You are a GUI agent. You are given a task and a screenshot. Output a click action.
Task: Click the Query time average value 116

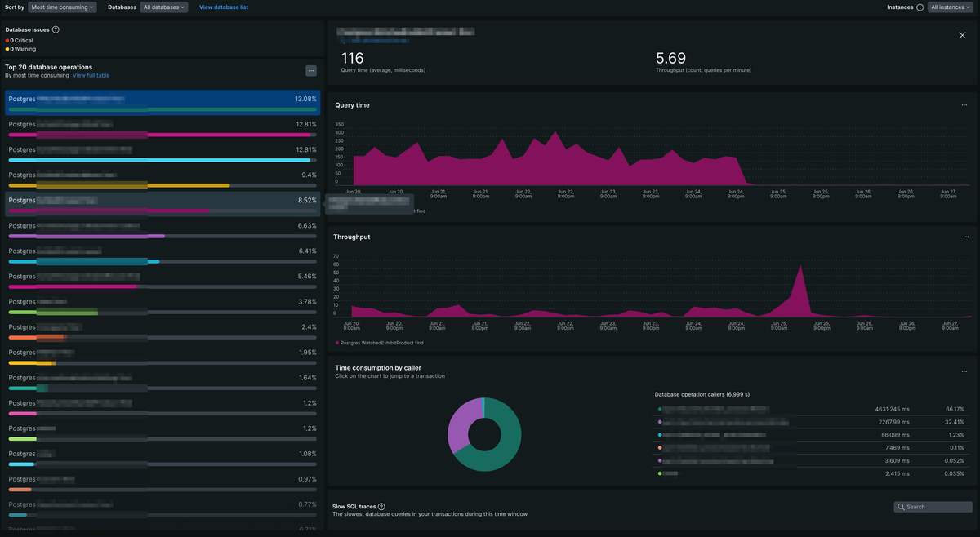click(x=352, y=58)
